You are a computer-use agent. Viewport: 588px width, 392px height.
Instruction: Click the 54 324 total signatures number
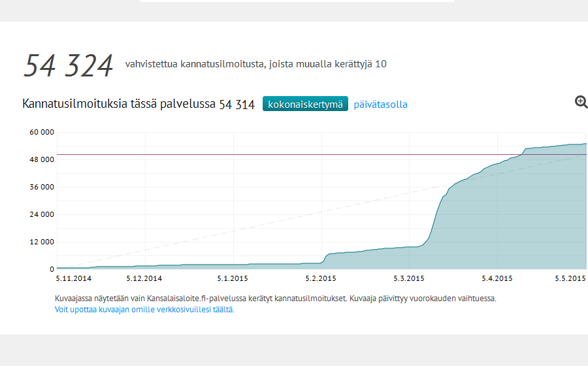click(68, 65)
